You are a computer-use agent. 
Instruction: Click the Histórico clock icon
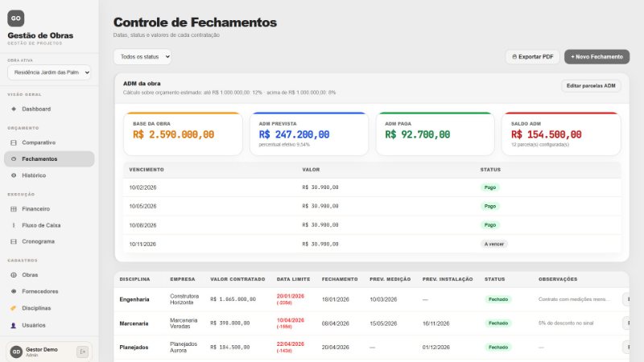[14, 175]
